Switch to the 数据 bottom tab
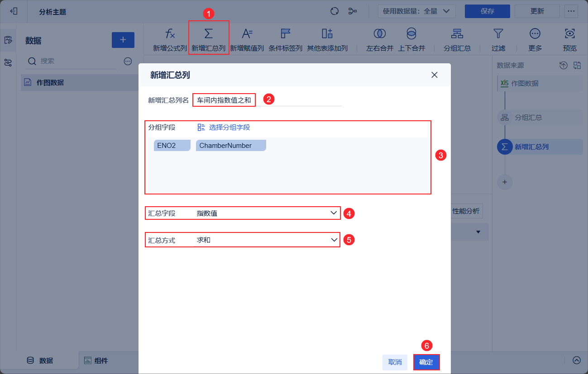 point(40,360)
